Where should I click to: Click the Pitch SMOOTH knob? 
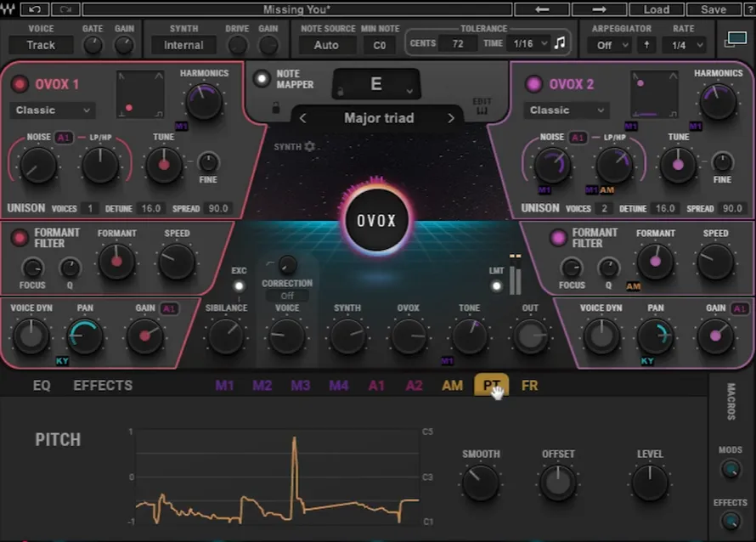point(480,483)
